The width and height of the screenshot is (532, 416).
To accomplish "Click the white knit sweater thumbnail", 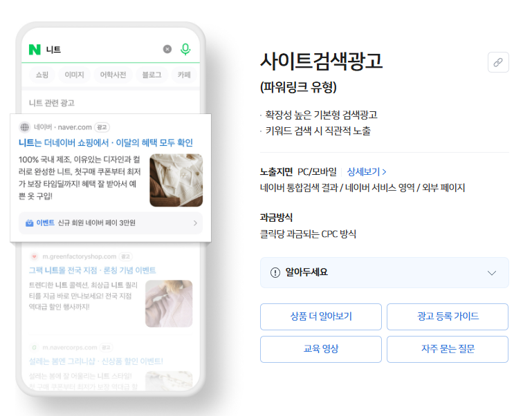I will pos(176,180).
